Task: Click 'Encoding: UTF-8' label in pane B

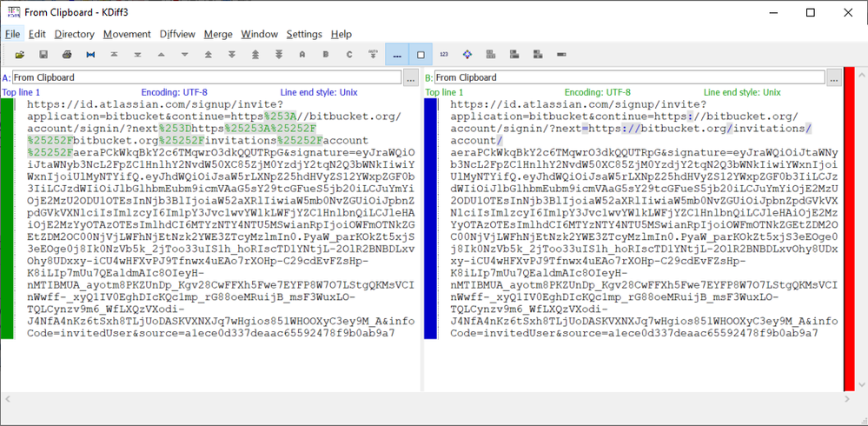Action: [597, 92]
